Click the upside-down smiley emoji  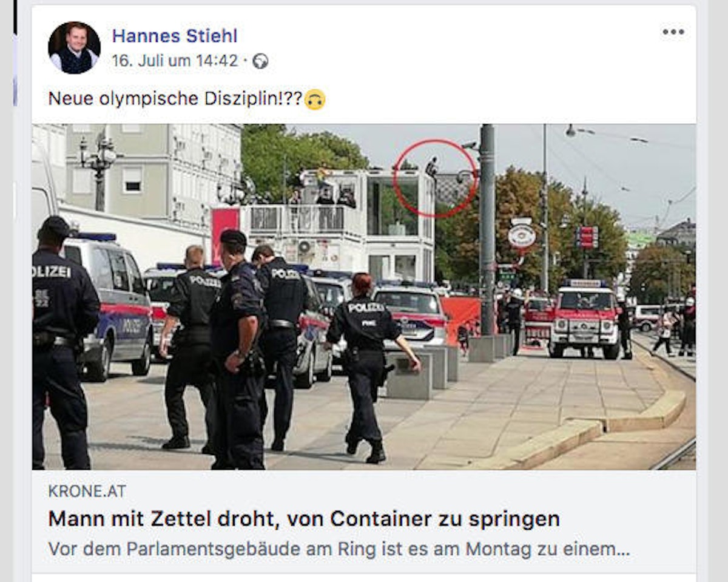pyautogui.click(x=315, y=99)
